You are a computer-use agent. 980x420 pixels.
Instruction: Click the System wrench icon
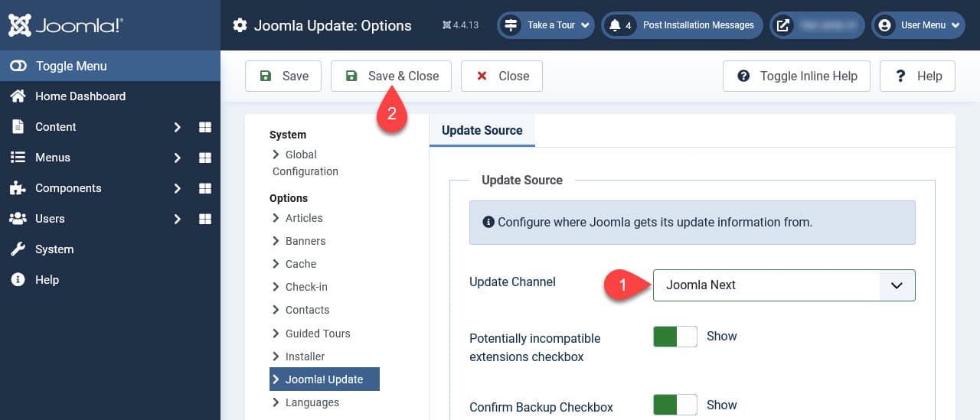tap(18, 249)
